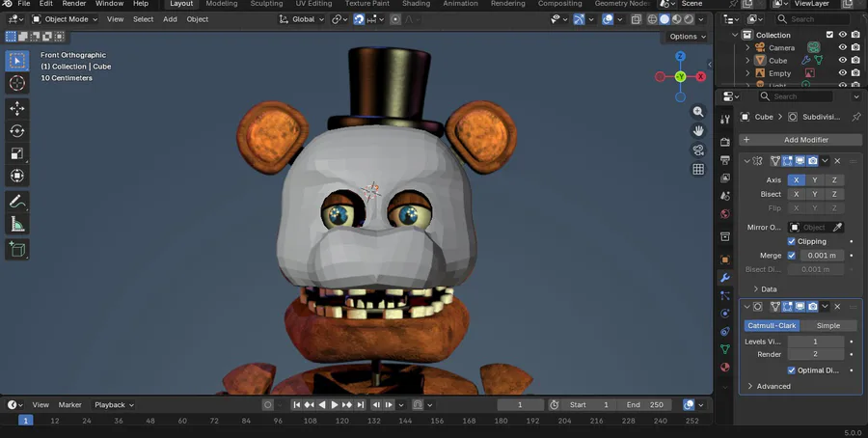Open the Options dropdown

tap(687, 37)
